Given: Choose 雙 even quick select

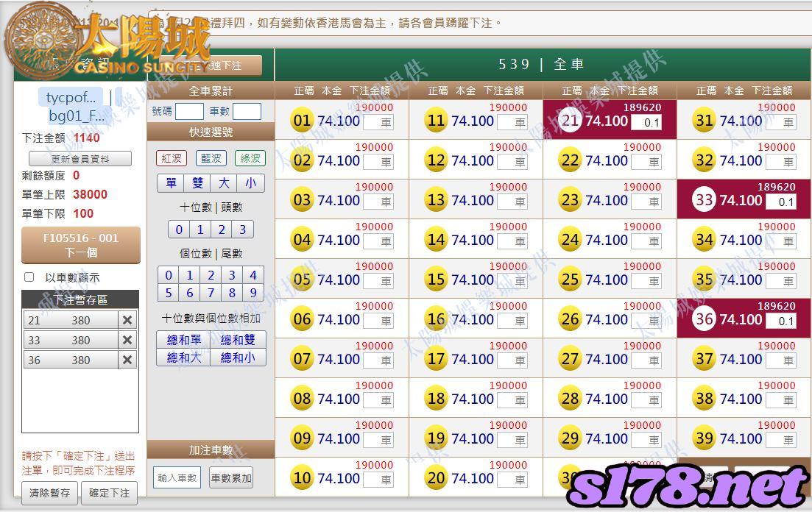Looking at the screenshot, I should pos(197,182).
